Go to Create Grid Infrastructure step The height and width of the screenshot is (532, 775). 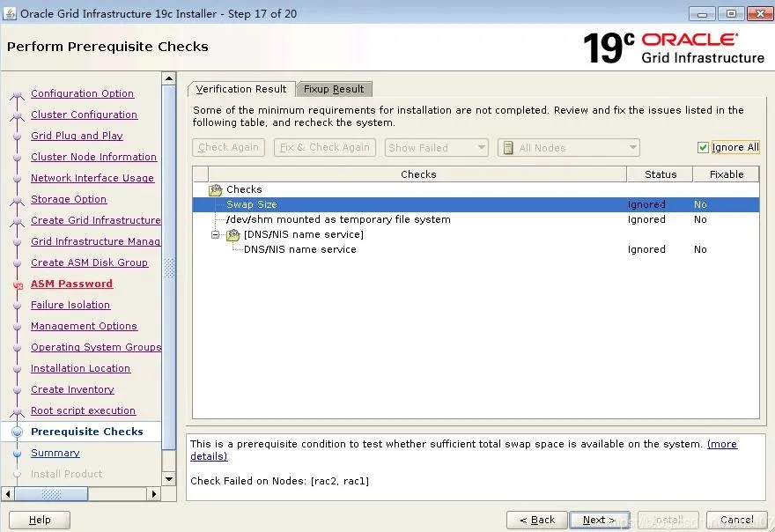tap(96, 220)
